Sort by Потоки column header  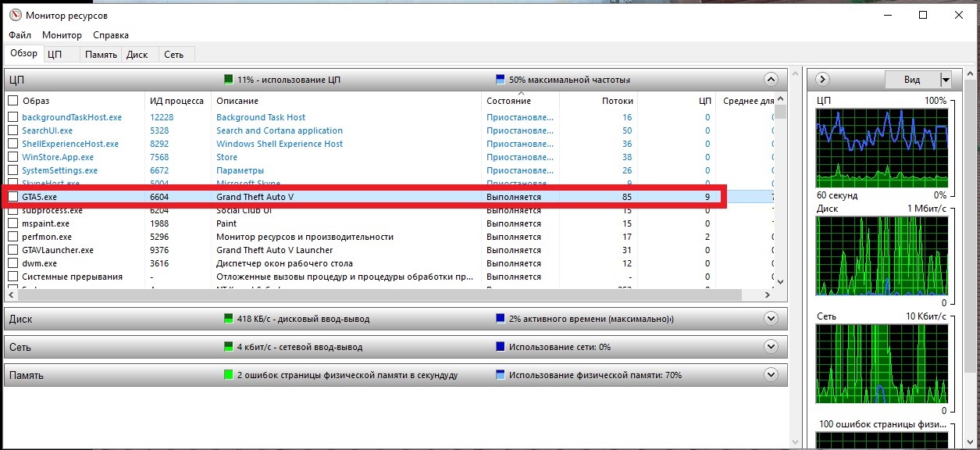click(599, 101)
